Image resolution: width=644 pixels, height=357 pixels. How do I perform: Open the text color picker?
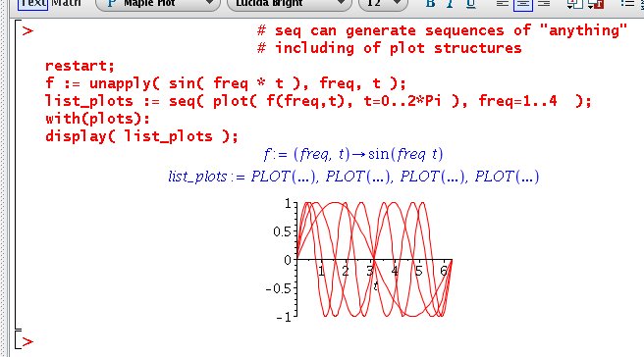click(x=574, y=4)
